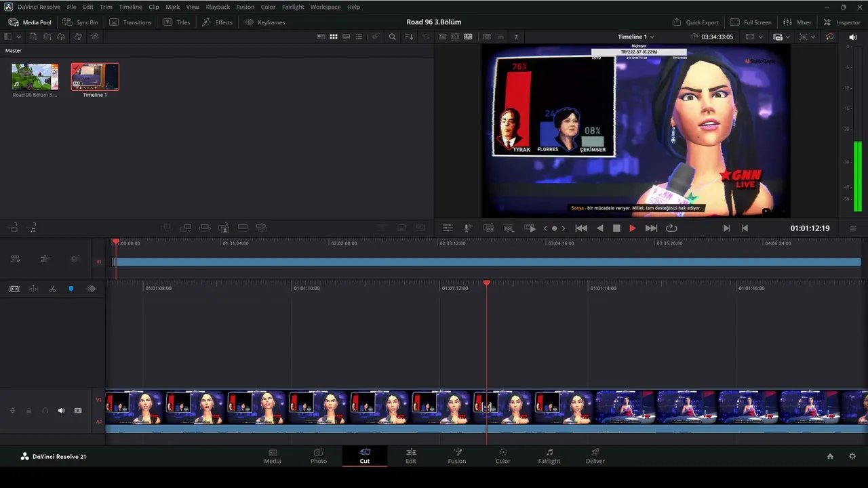868x488 pixels.
Task: Mute the viewer audio speaker icon
Action: click(853, 37)
